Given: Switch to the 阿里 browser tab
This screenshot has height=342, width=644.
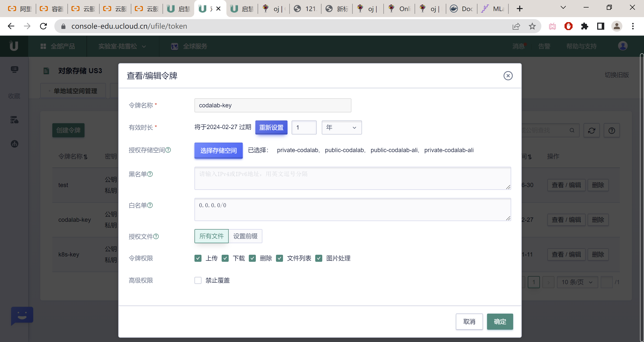Looking at the screenshot, I should point(20,9).
